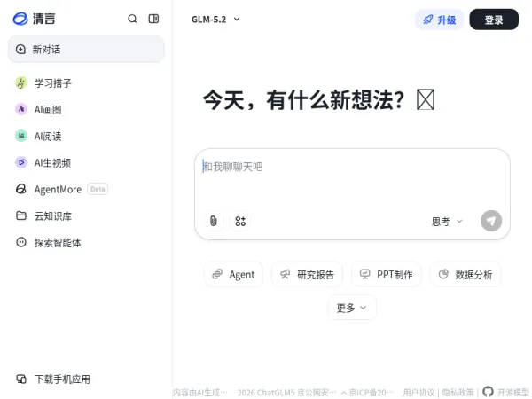The width and height of the screenshot is (532, 399).
Task: Click the rocket icon in 升级
Action: pyautogui.click(x=428, y=20)
